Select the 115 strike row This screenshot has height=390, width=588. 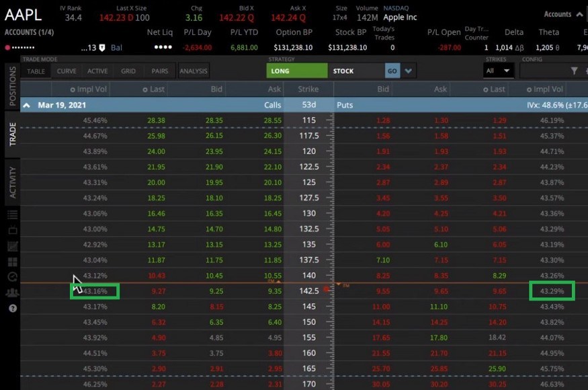(304, 120)
